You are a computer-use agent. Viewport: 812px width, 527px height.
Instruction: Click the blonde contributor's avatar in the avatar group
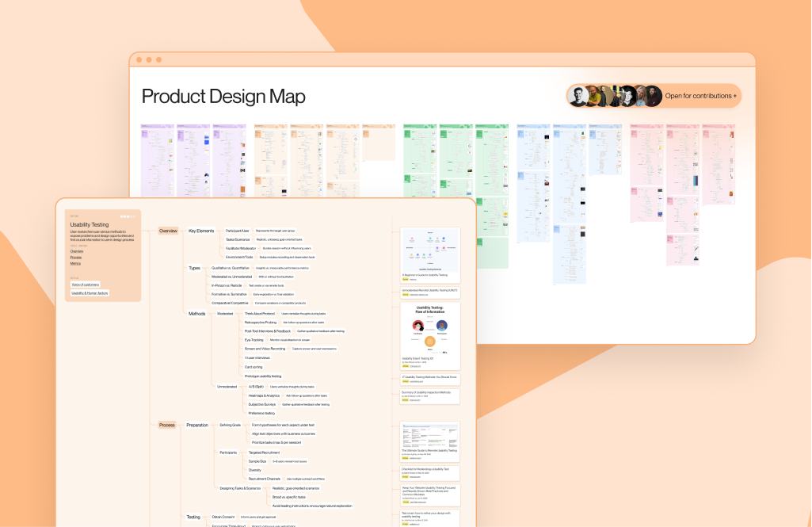(x=642, y=95)
